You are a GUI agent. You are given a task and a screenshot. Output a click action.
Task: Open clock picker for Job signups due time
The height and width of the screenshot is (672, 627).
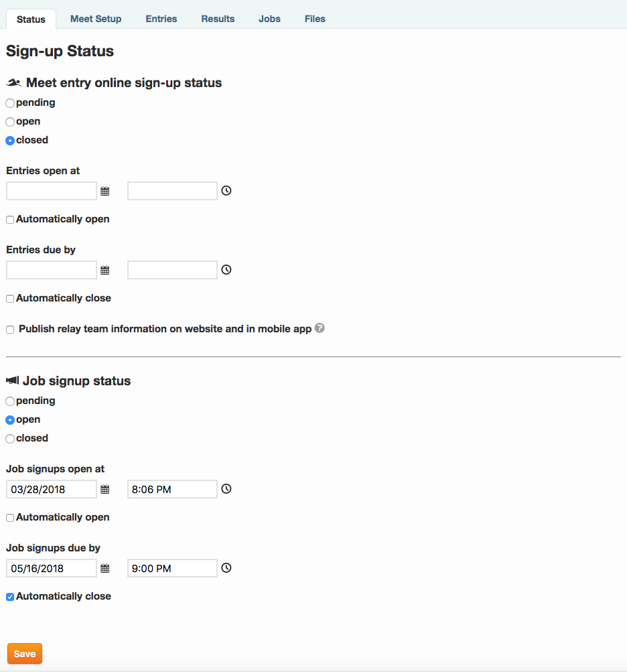(x=226, y=568)
